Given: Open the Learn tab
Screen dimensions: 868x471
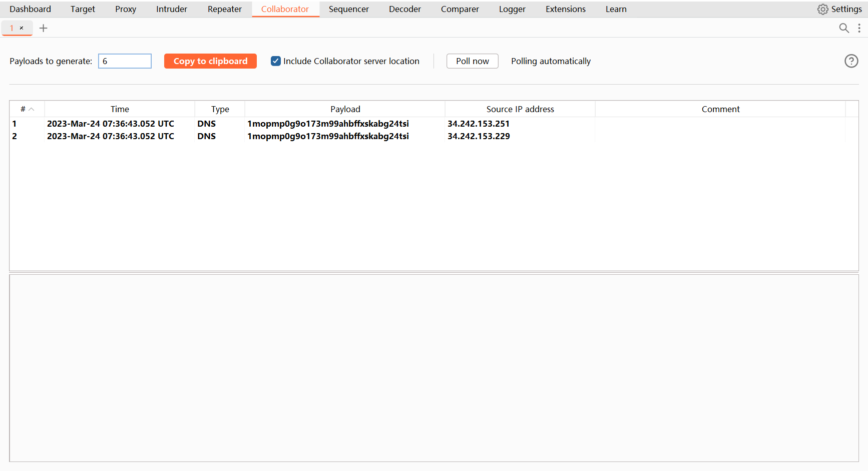Looking at the screenshot, I should tap(616, 9).
